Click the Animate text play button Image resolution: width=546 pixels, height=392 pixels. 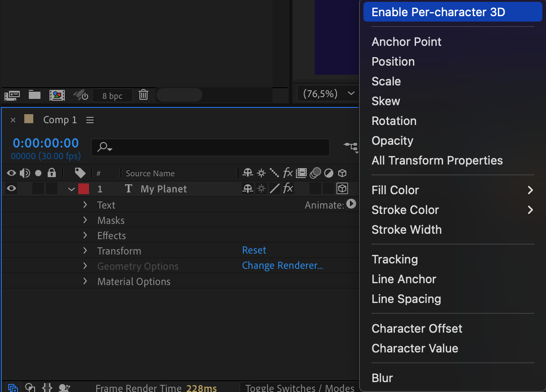[351, 204]
